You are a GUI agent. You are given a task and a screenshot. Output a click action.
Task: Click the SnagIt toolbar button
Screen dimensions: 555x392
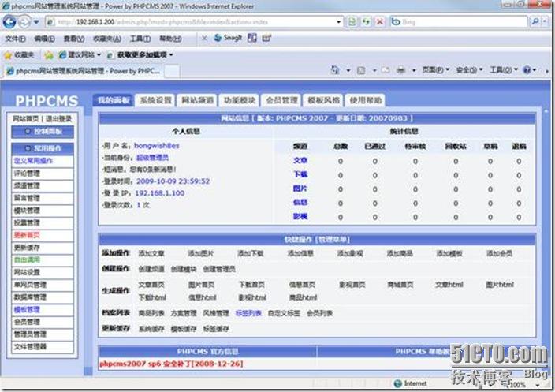tap(229, 38)
